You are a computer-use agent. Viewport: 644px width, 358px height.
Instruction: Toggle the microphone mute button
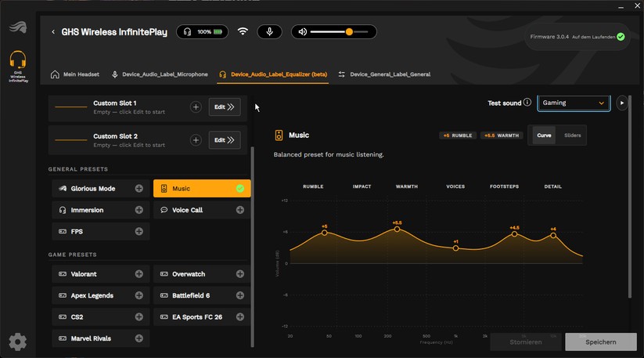click(x=269, y=31)
